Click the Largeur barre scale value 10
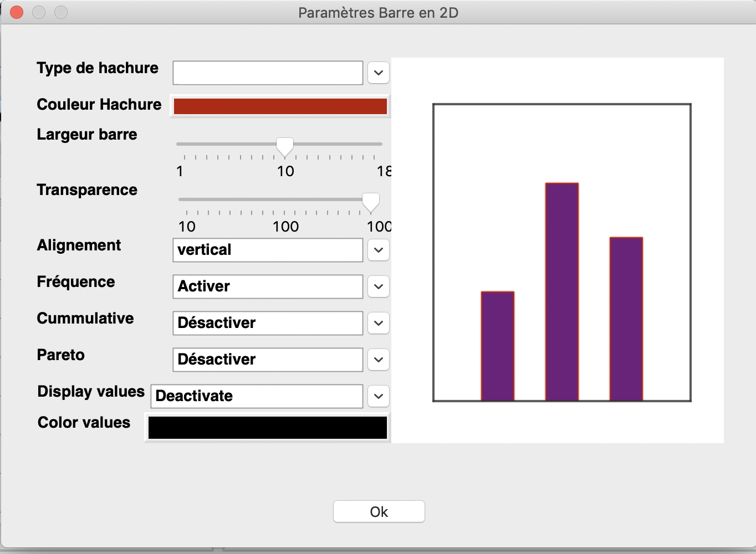The height and width of the screenshot is (554, 756). [x=285, y=171]
